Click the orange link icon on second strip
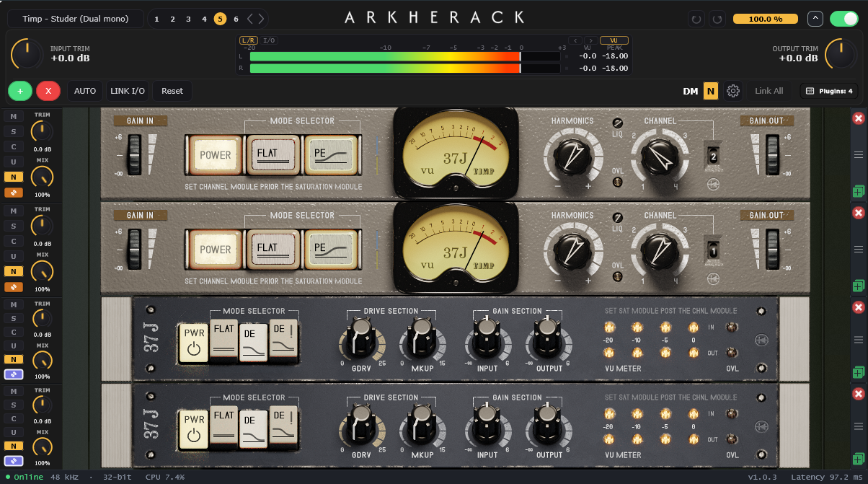This screenshot has height=484, width=868. (x=13, y=287)
